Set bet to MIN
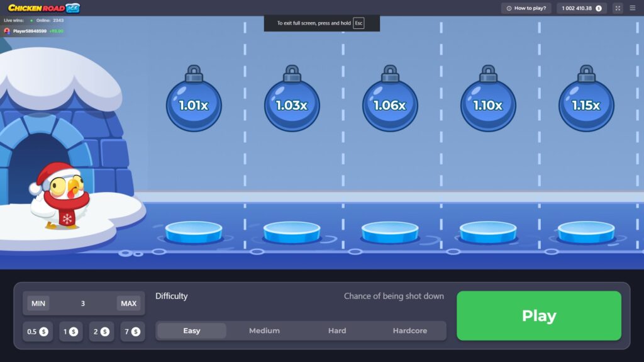The image size is (644, 362). 38,303
